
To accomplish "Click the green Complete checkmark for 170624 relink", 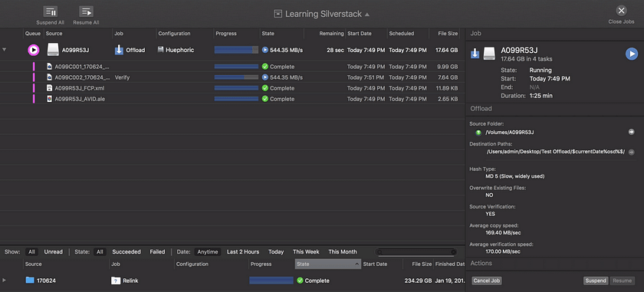I will [300, 281].
